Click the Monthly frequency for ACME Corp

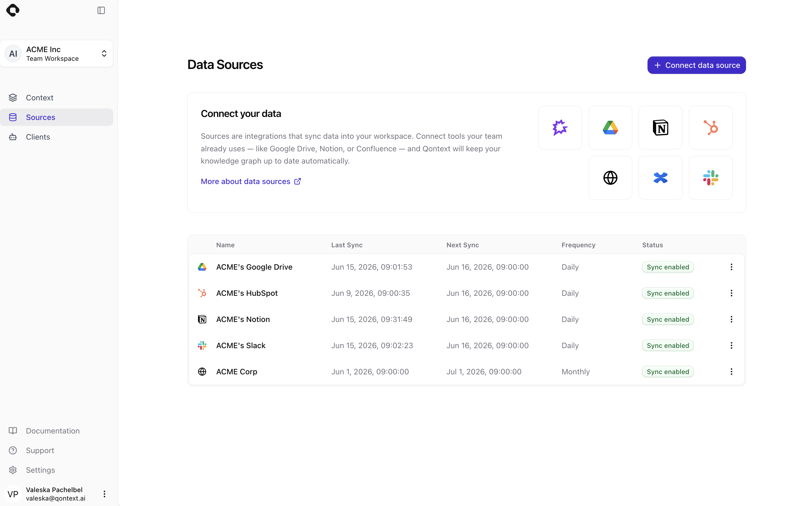(576, 372)
